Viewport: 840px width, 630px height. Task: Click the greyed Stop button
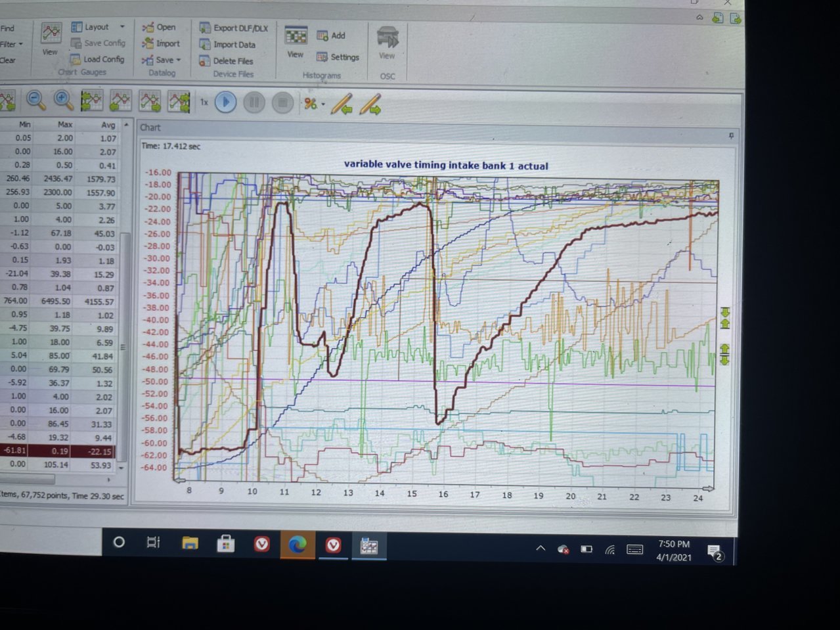point(282,103)
